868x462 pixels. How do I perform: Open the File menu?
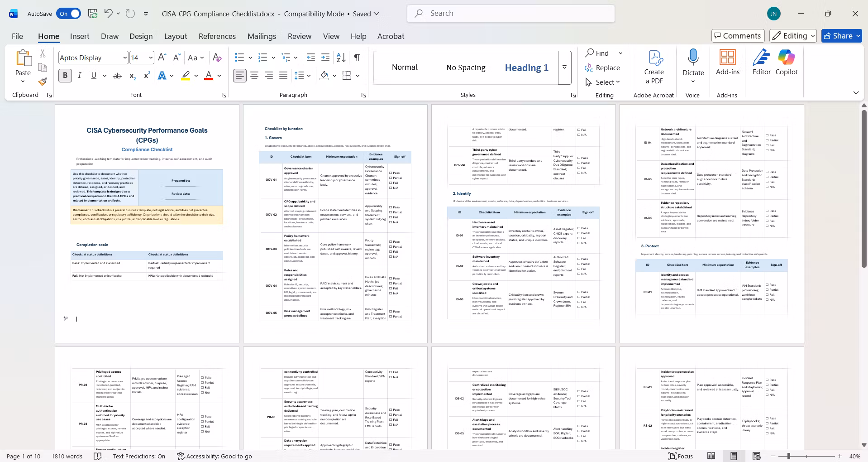17,36
